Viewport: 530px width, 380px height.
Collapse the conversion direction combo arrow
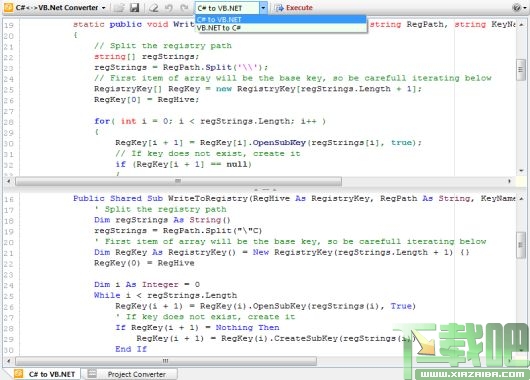pyautogui.click(x=263, y=8)
